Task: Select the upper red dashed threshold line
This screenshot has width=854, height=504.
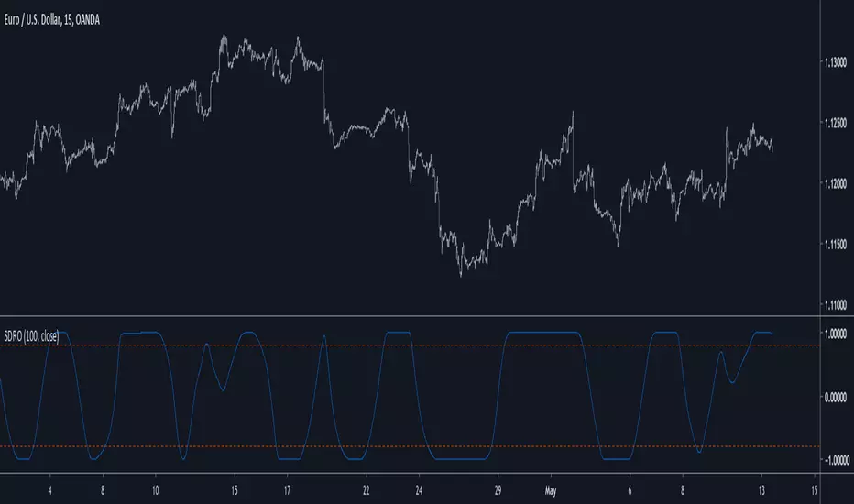Action: (x=410, y=345)
